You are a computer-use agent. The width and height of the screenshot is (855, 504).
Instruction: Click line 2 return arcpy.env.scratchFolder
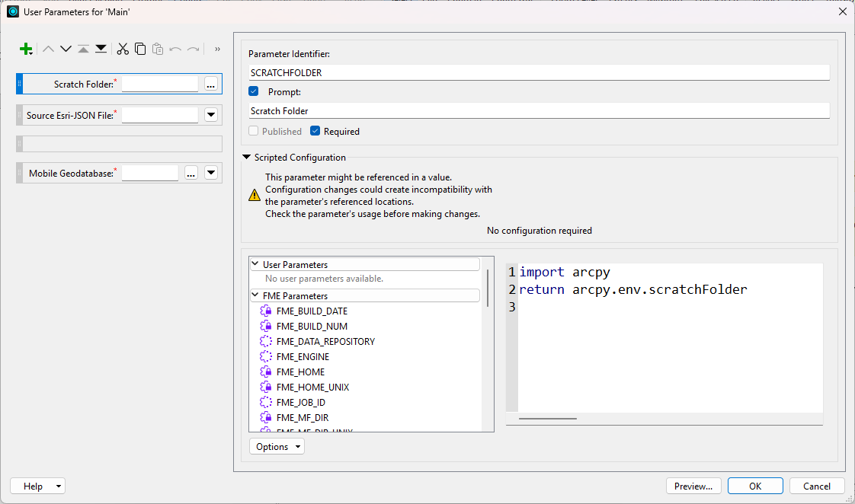(632, 289)
